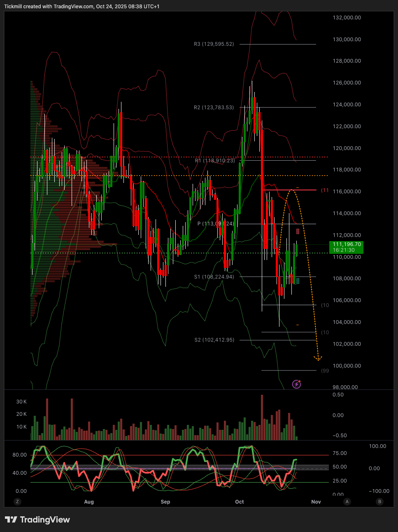The width and height of the screenshot is (398, 532).
Task: Click the orange dotted arrow head
Action: [x=318, y=358]
